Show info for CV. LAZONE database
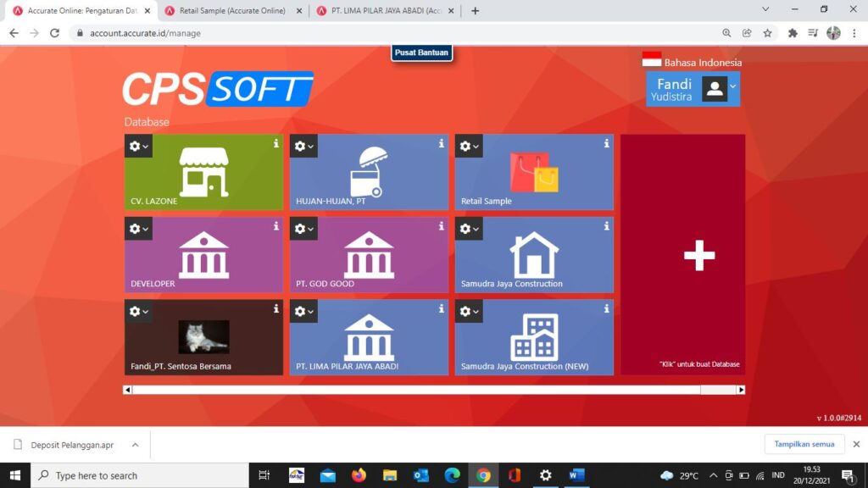This screenshot has height=488, width=868. point(275,143)
